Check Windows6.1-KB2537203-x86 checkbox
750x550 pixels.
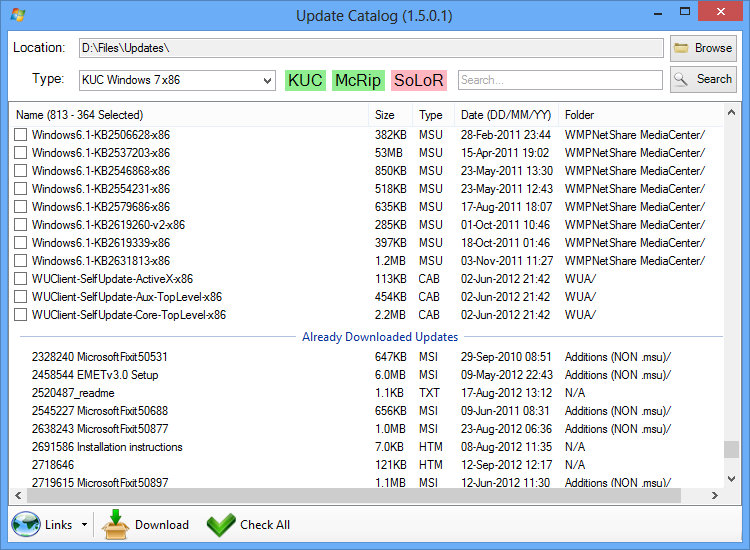pyautogui.click(x=20, y=153)
